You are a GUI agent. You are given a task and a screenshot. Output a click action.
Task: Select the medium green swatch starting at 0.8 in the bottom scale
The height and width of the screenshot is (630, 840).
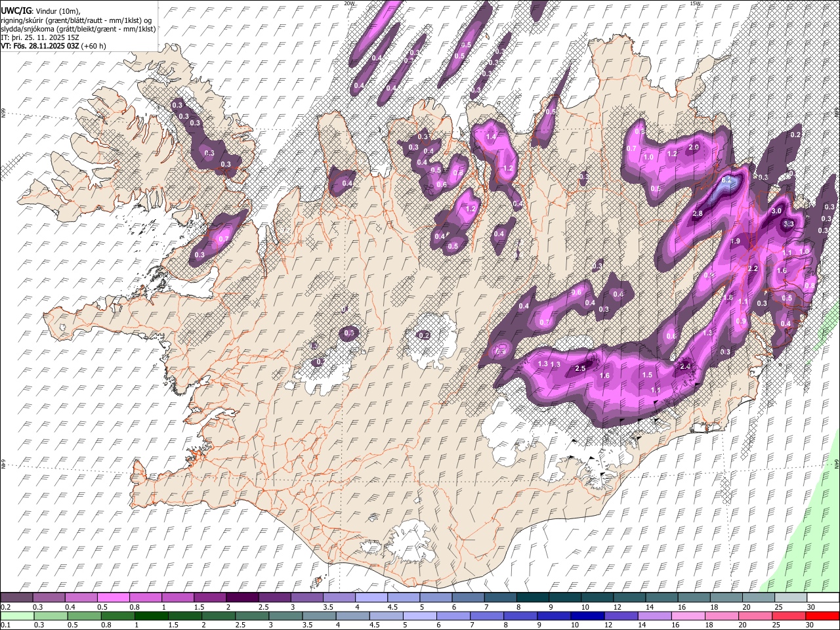117,616
